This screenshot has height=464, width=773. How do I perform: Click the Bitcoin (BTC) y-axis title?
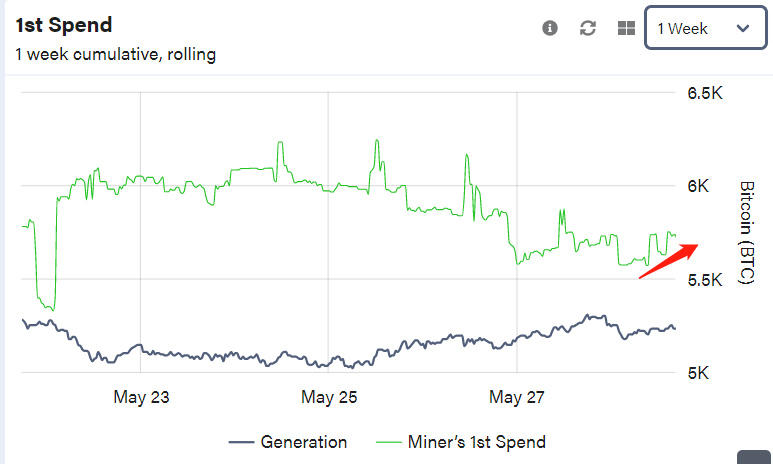745,232
